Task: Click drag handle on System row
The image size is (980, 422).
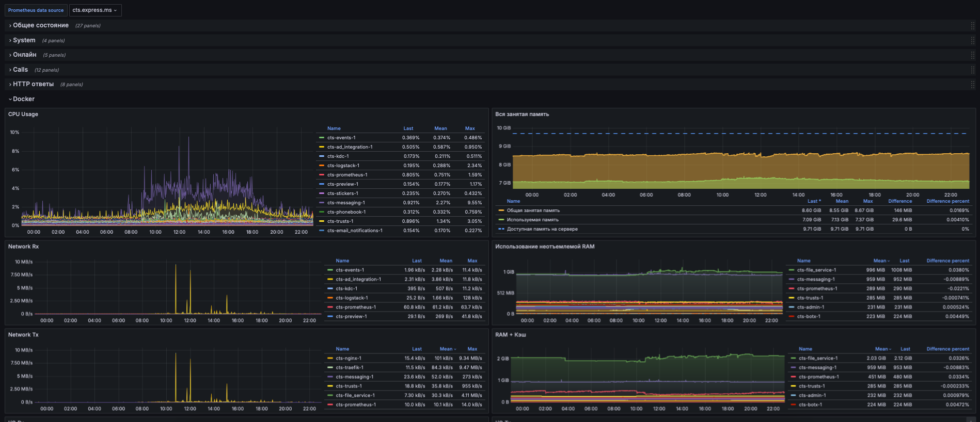Action: [972, 40]
